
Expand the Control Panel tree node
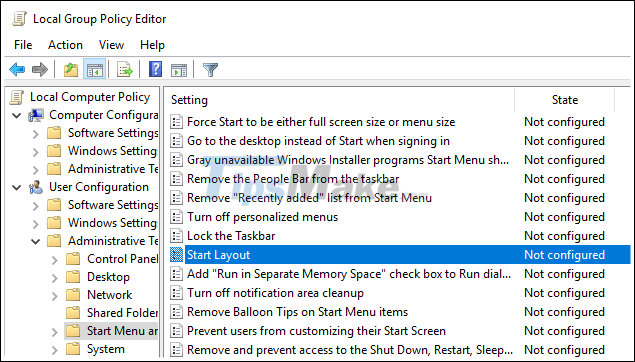(55, 260)
